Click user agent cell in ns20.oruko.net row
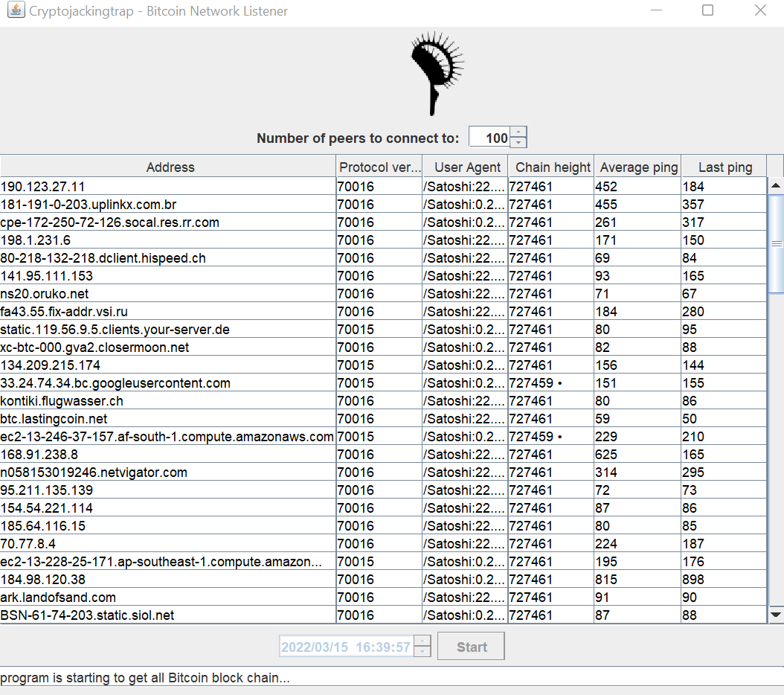The image size is (784, 695). tap(464, 294)
